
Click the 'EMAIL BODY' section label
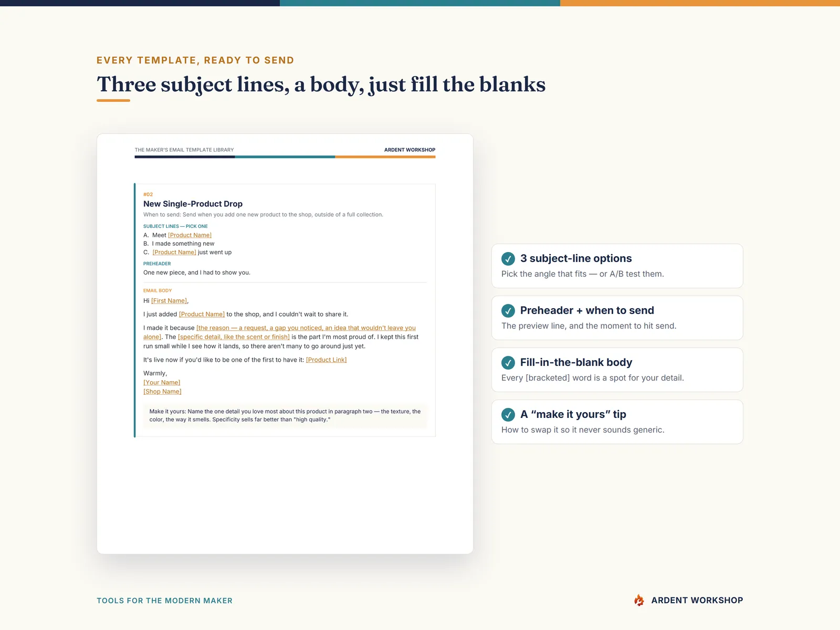coord(157,290)
